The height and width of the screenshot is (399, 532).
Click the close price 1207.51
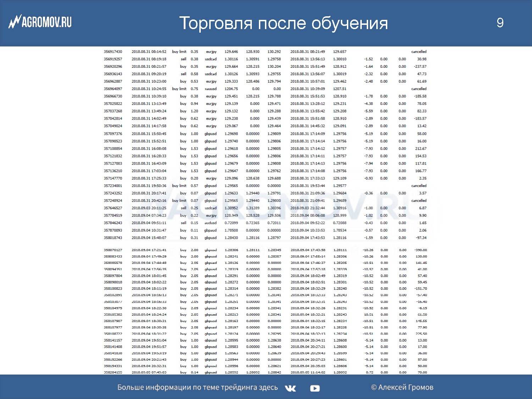(340, 89)
